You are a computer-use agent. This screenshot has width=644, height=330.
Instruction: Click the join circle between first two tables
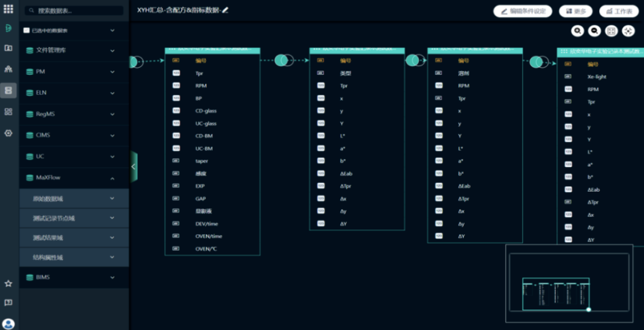click(284, 60)
